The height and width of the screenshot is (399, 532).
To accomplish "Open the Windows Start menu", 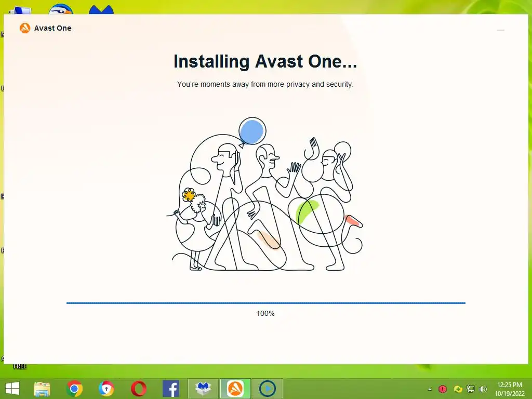I will [x=12, y=389].
